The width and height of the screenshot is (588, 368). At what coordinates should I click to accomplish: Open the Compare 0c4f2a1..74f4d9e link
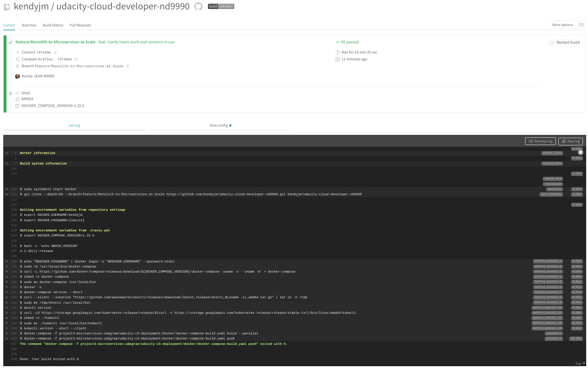tap(47, 59)
